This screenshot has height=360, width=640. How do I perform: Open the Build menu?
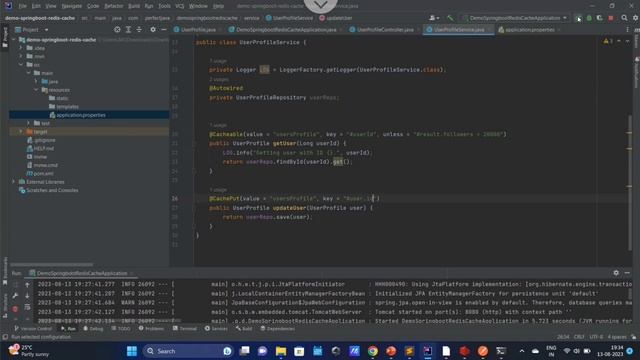pos(134,6)
